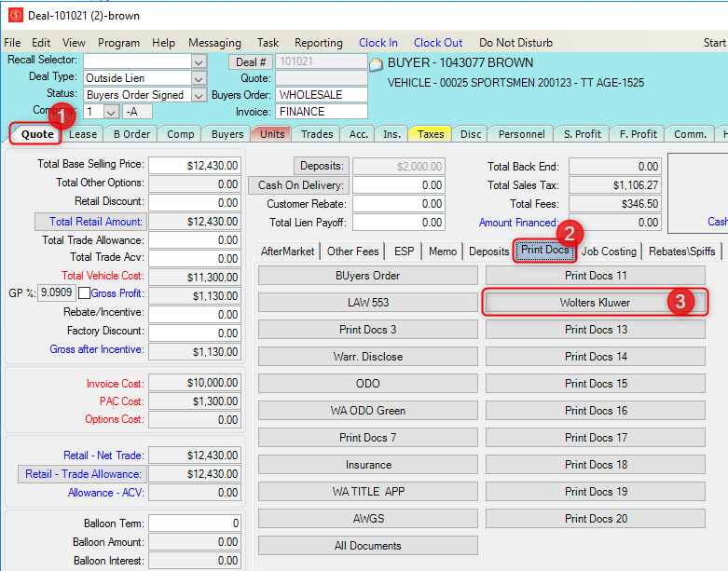
Task: Open the Program menu
Action: (119, 43)
